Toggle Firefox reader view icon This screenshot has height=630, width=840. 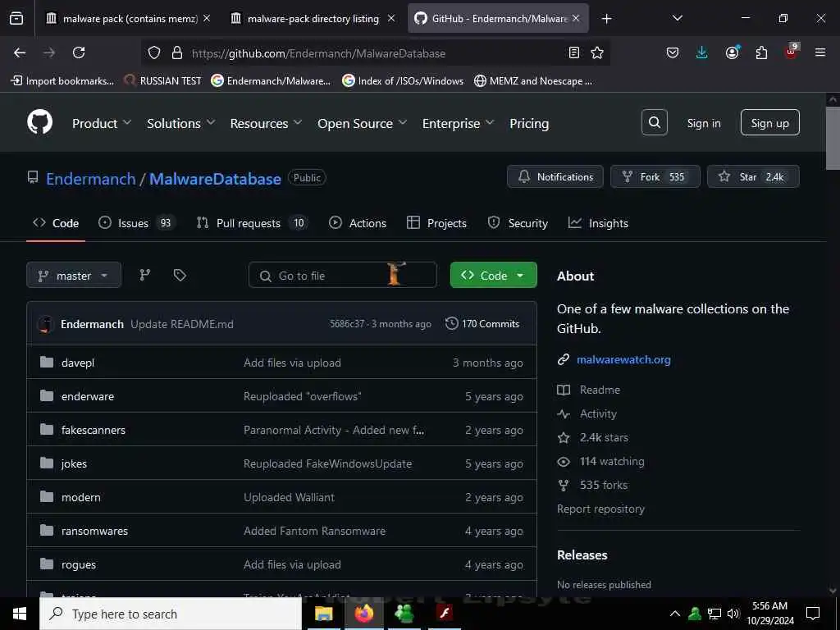click(573, 52)
